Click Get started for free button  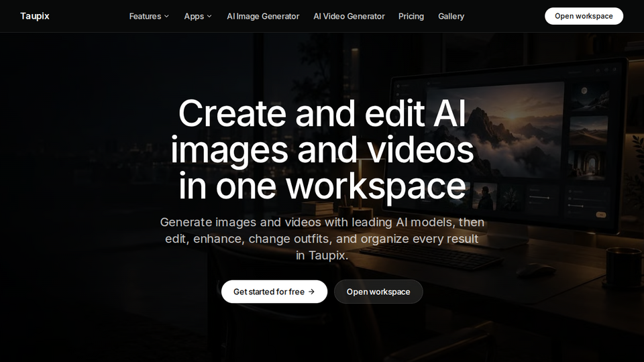click(x=274, y=292)
